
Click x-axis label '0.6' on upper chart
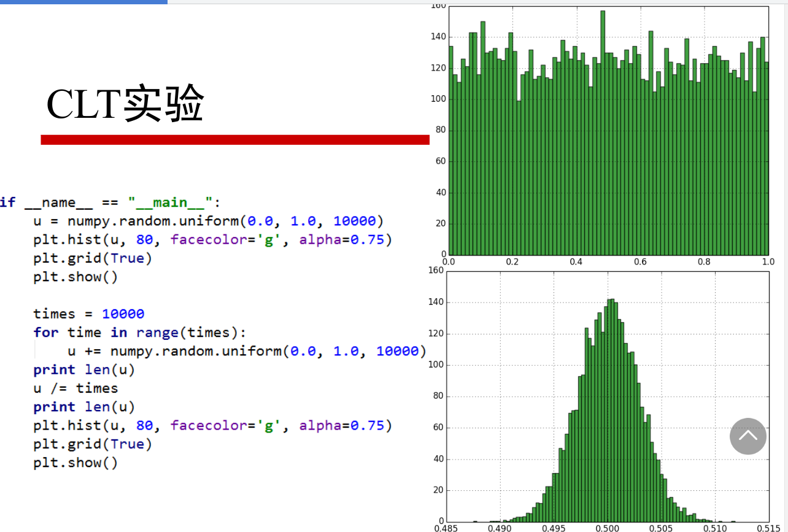point(640,261)
